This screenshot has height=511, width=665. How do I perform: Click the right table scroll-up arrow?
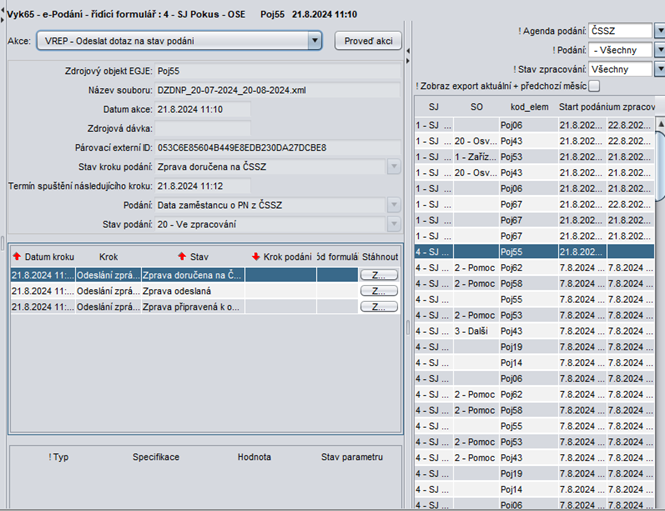point(660,124)
